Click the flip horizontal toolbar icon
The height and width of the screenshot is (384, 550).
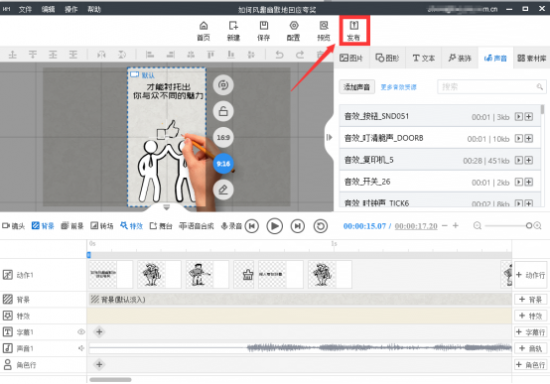pos(101,55)
